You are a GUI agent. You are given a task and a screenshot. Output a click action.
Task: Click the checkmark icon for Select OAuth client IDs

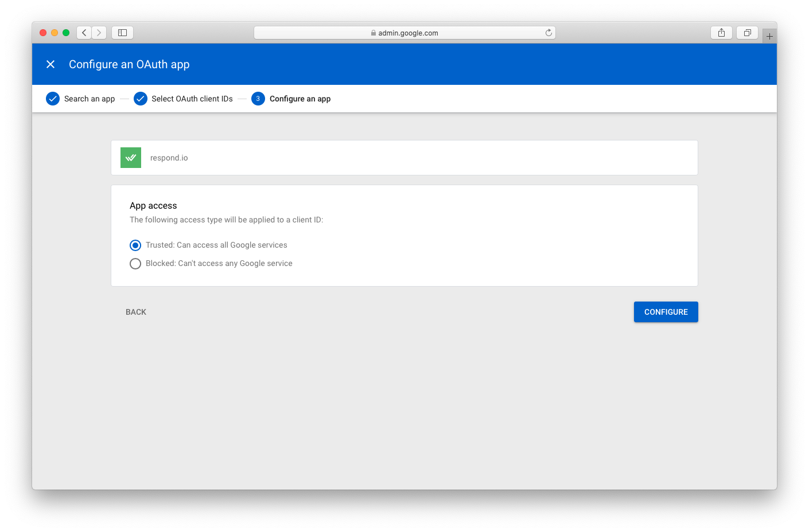[141, 99]
